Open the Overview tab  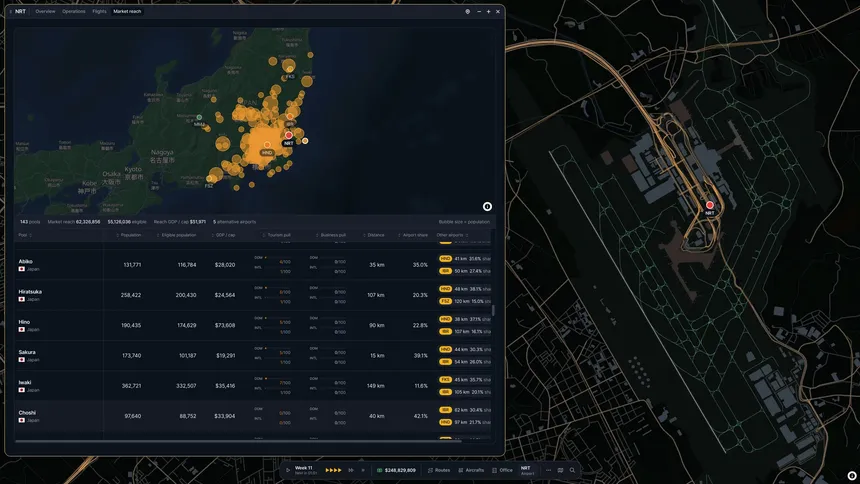click(x=45, y=11)
